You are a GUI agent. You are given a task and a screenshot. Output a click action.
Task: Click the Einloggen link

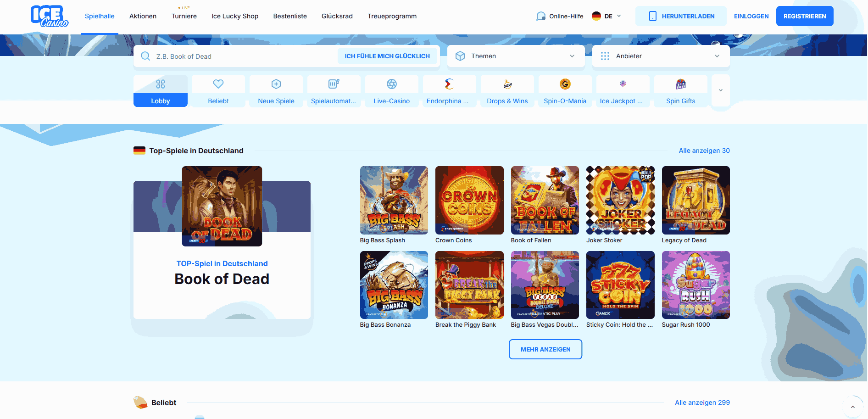(x=751, y=16)
